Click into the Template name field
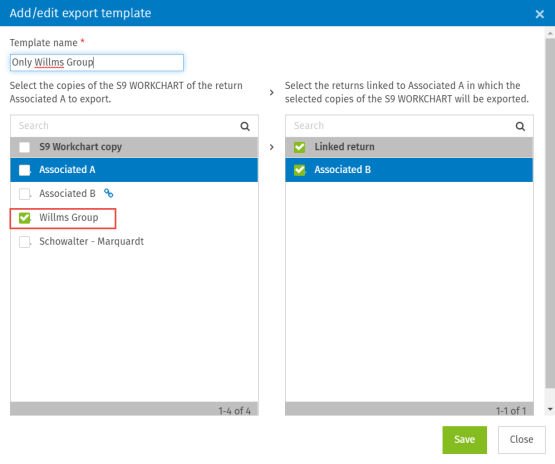Screen dimensions: 555x464 tap(97, 62)
